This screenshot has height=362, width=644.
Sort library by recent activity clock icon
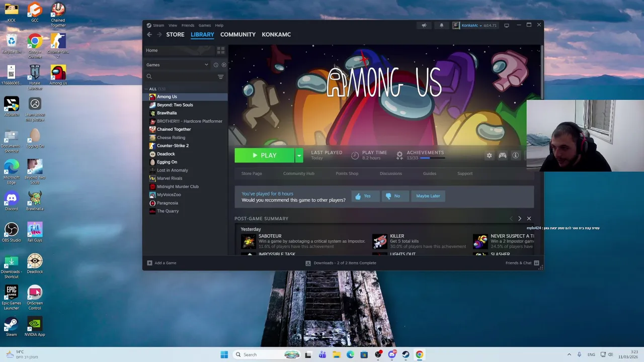pos(216,65)
